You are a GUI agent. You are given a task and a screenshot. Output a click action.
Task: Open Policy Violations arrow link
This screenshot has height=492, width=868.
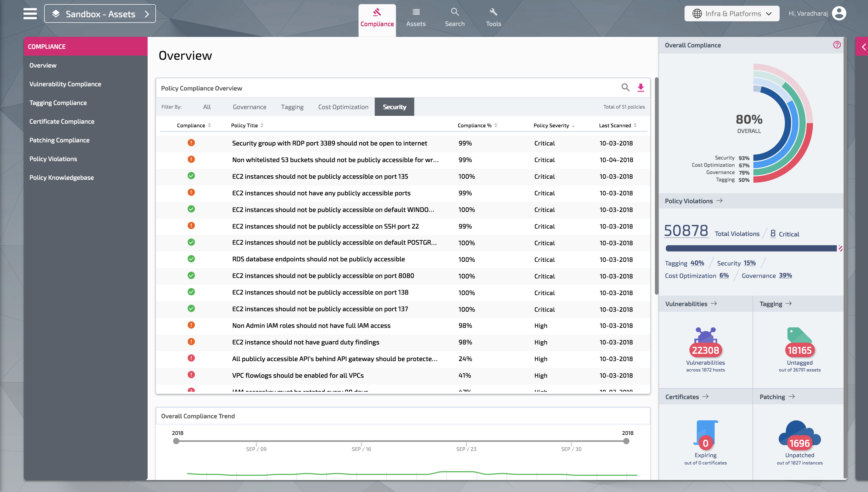pyautogui.click(x=719, y=201)
